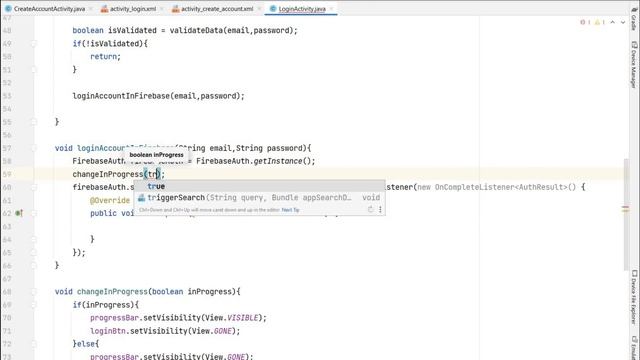Click the fold-end marker at line 55
Image resolution: width=640 pixels, height=360 pixels.
pyautogui.click(x=34, y=122)
